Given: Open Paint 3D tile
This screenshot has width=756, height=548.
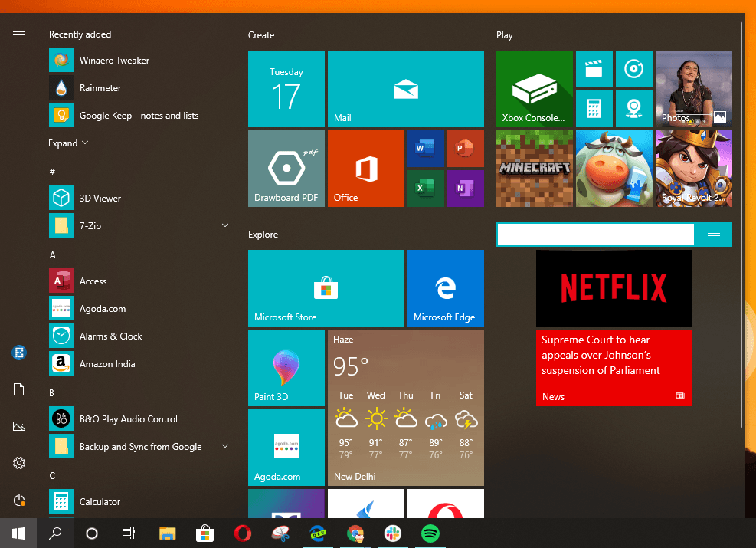Looking at the screenshot, I should pyautogui.click(x=286, y=368).
